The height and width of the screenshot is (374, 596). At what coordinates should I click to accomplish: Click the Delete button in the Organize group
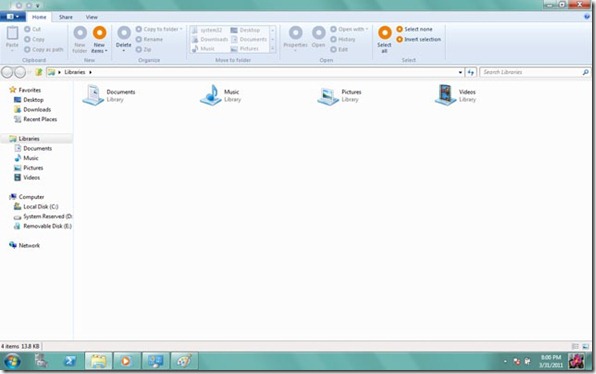[x=124, y=39]
